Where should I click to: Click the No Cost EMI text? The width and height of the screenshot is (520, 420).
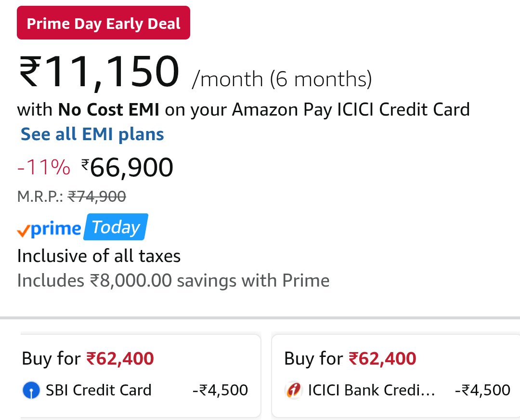point(109,110)
